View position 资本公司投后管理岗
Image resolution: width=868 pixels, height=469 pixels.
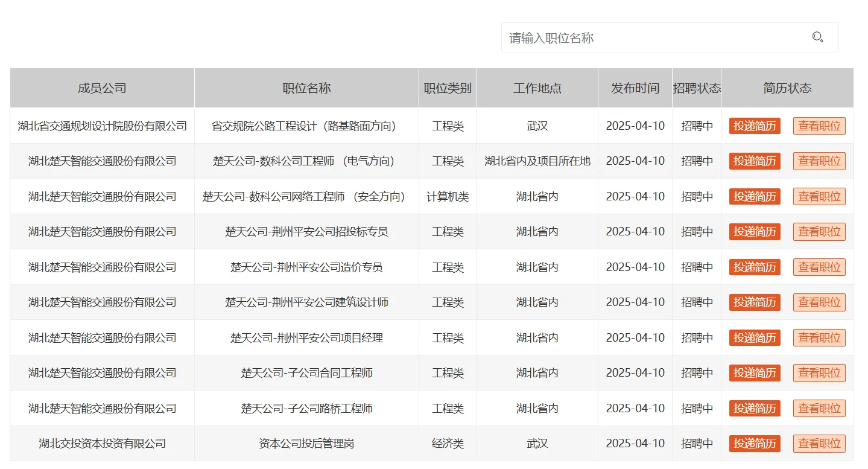(x=819, y=444)
